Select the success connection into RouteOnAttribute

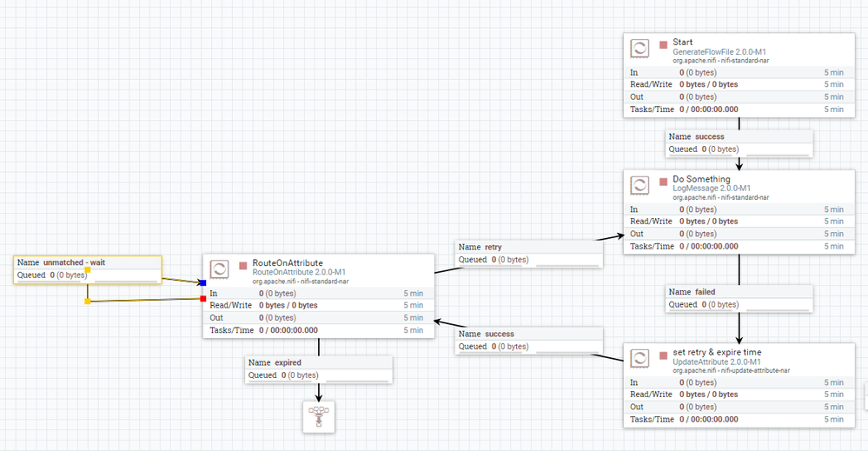click(529, 341)
